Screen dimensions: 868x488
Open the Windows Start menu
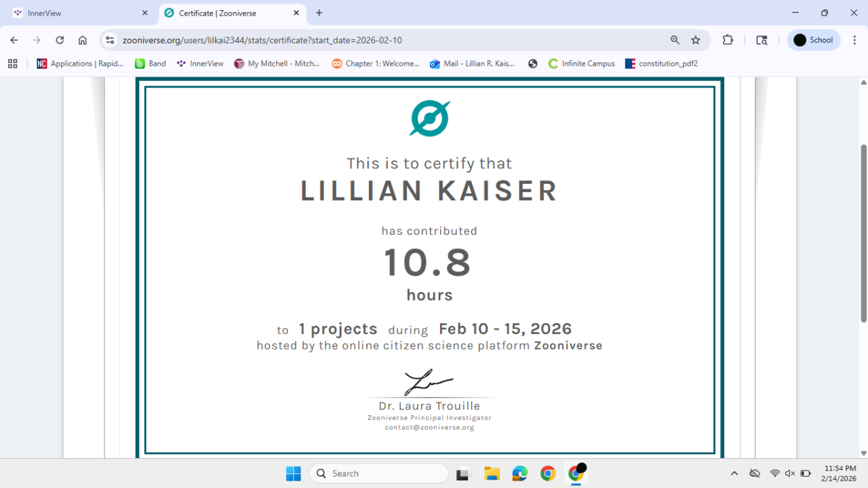point(294,474)
